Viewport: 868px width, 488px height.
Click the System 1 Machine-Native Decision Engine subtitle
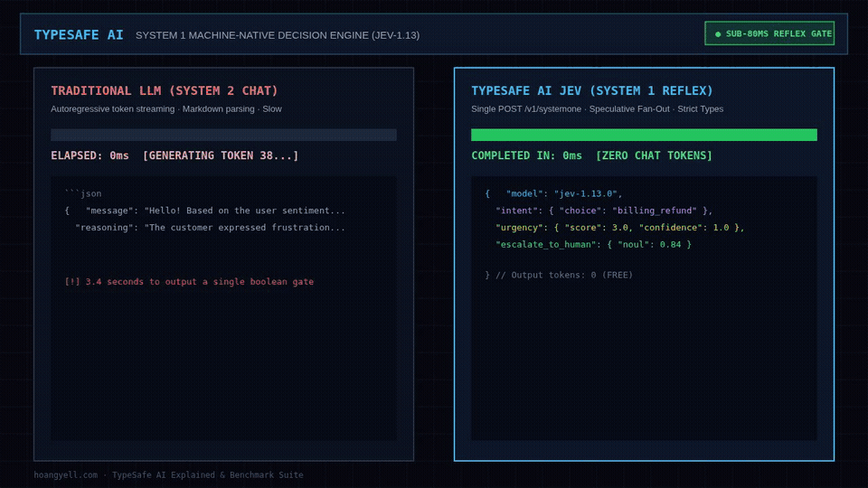point(278,35)
